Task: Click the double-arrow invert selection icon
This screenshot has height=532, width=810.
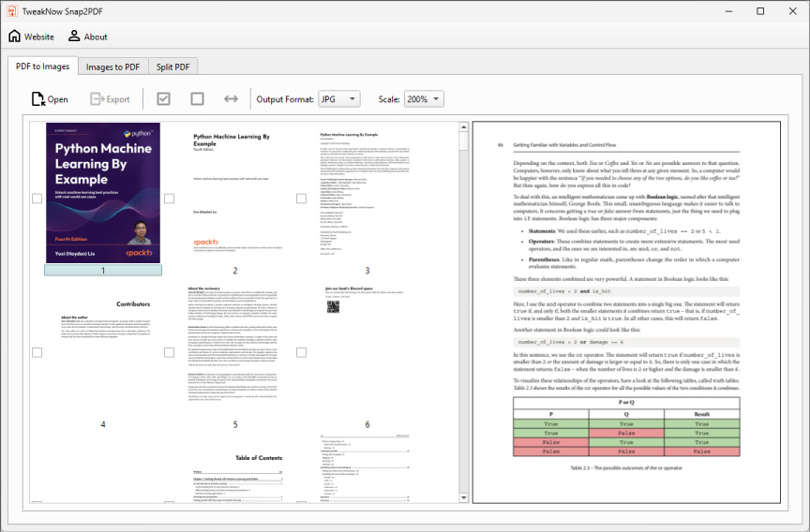Action: 231,98
